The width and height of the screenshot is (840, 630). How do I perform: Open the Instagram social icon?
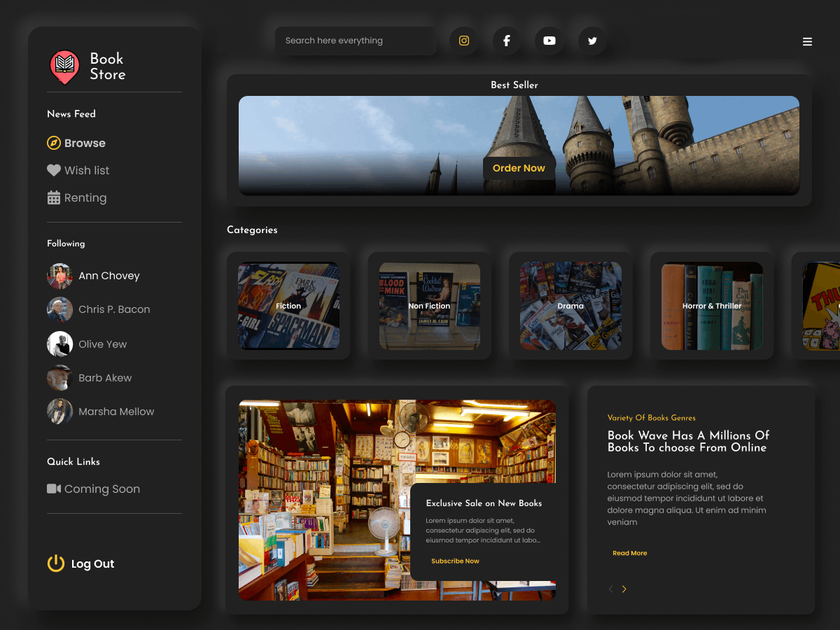tap(463, 41)
